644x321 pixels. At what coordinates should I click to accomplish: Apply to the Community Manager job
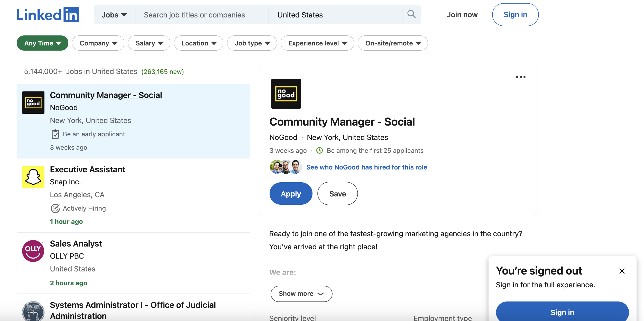[291, 194]
